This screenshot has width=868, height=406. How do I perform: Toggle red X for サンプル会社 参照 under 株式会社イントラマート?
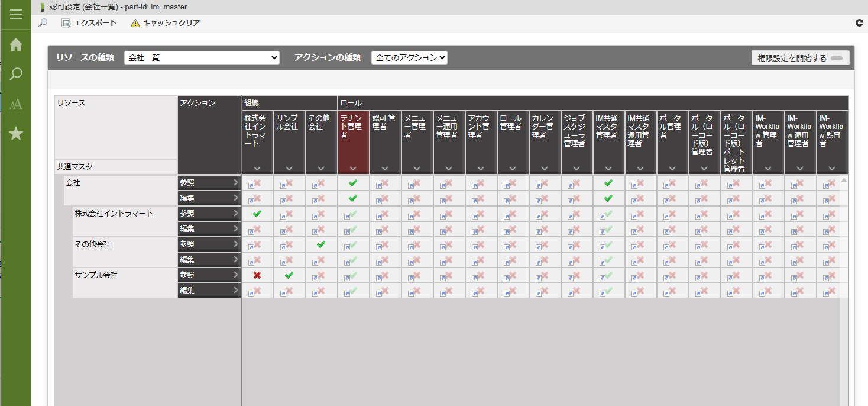pyautogui.click(x=257, y=275)
